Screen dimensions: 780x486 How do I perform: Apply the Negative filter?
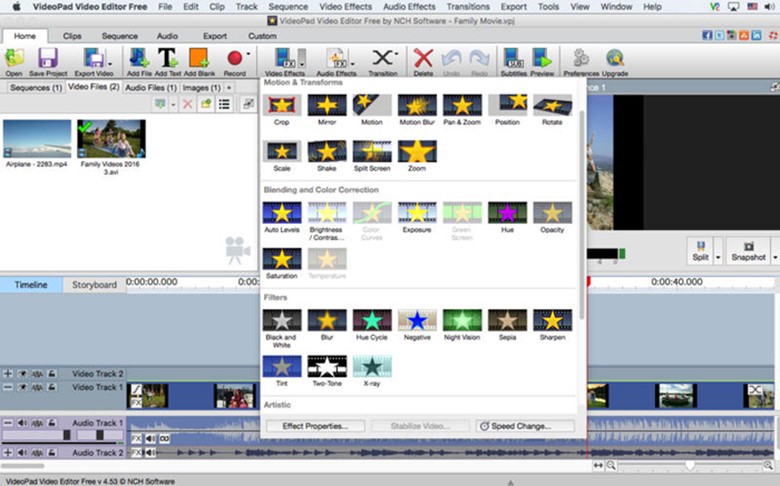[x=417, y=320]
